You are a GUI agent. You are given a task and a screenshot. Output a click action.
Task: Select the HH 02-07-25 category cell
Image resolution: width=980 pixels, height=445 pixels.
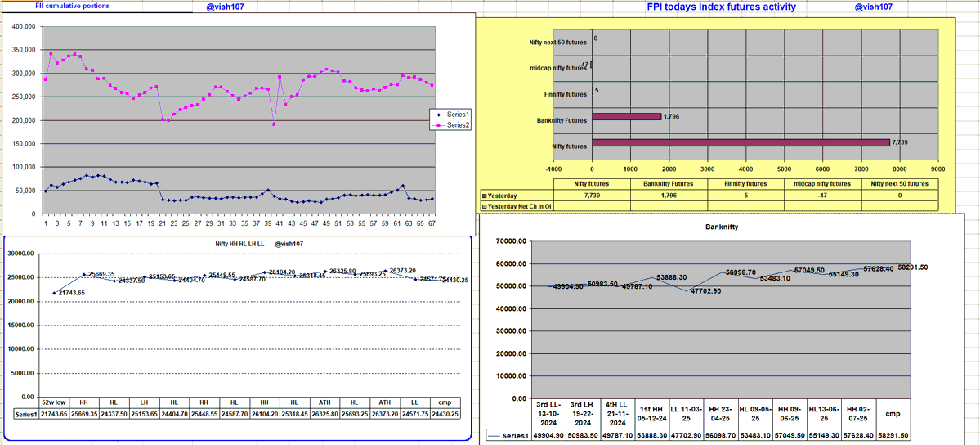(858, 414)
